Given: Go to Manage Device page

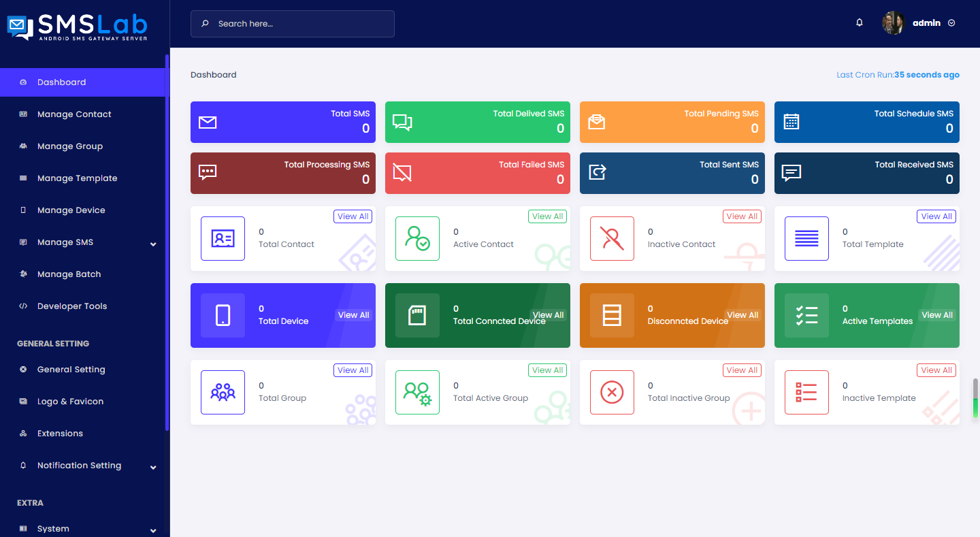Looking at the screenshot, I should [71, 210].
